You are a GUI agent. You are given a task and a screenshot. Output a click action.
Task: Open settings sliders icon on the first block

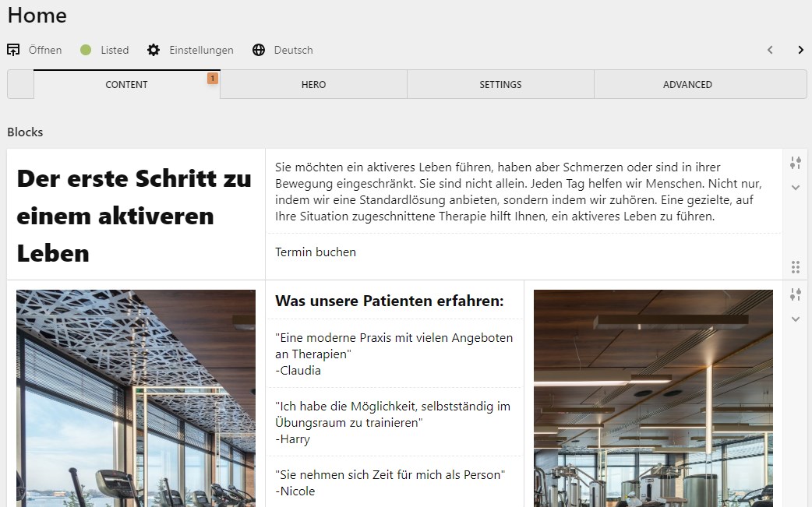pos(796,162)
